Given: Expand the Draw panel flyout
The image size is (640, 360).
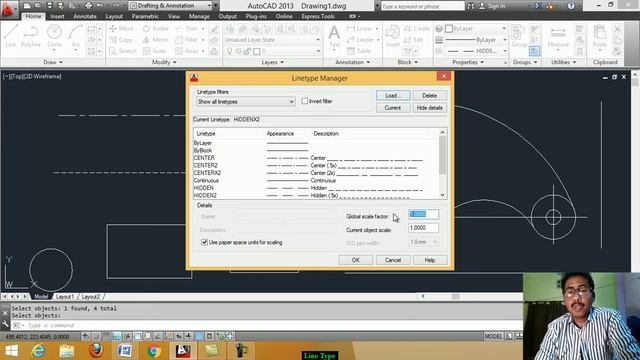Looking at the screenshot, I should click(53, 62).
